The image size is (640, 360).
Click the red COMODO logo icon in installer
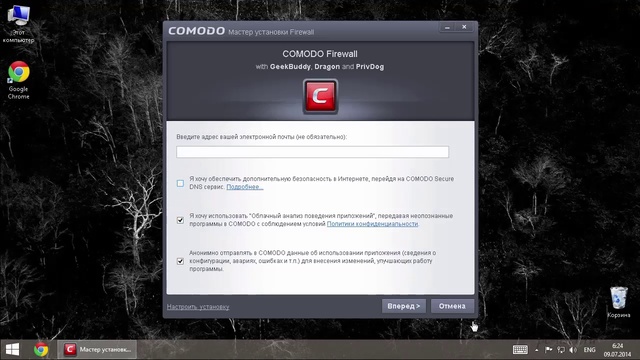[x=320, y=96]
